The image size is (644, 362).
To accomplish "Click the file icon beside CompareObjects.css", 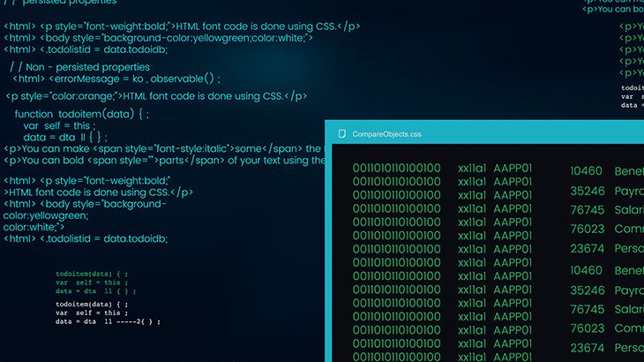I will click(341, 134).
